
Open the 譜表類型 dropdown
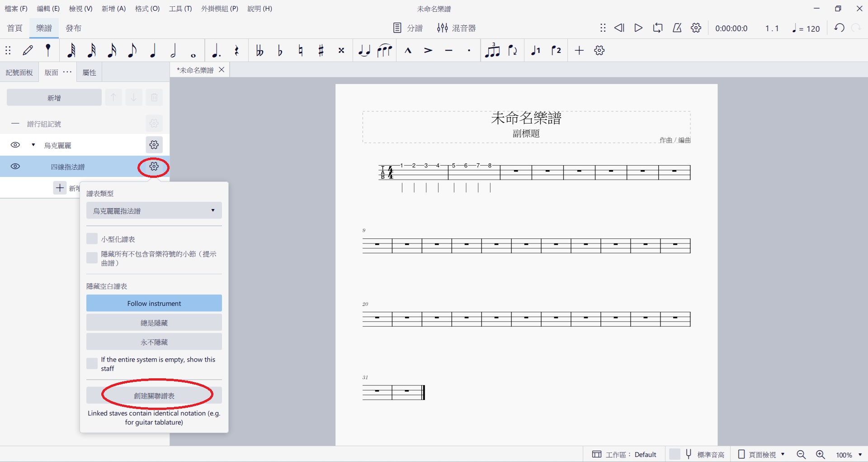point(154,211)
